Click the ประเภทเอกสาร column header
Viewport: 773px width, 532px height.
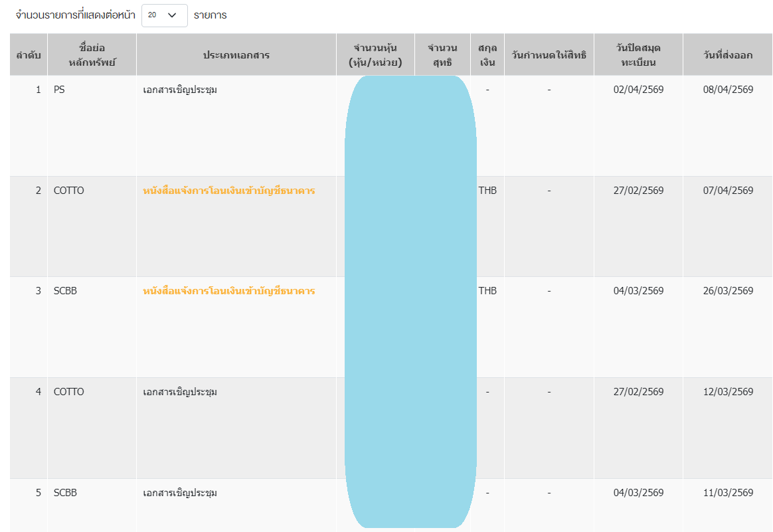236,55
